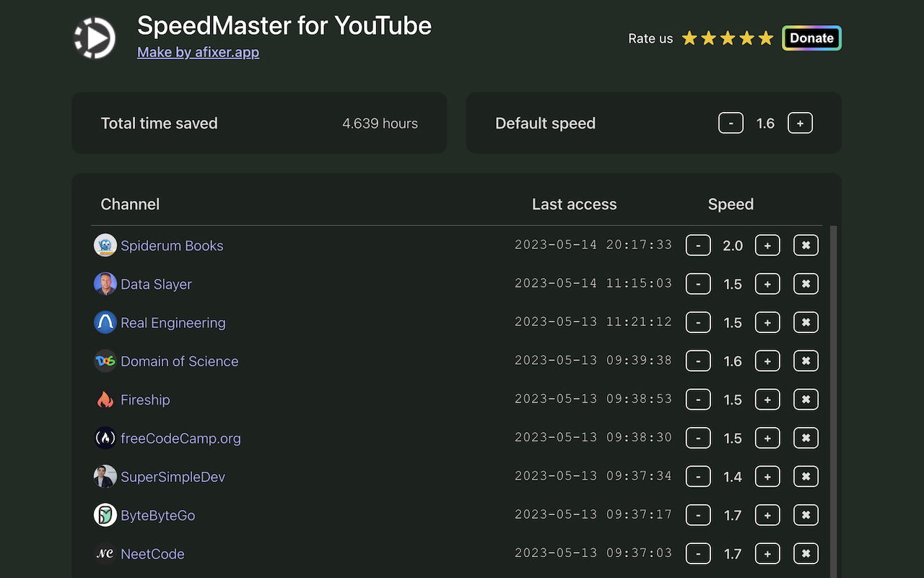The width and height of the screenshot is (924, 578).
Task: Increase speed for SuperSimpleDev
Action: 767,476
